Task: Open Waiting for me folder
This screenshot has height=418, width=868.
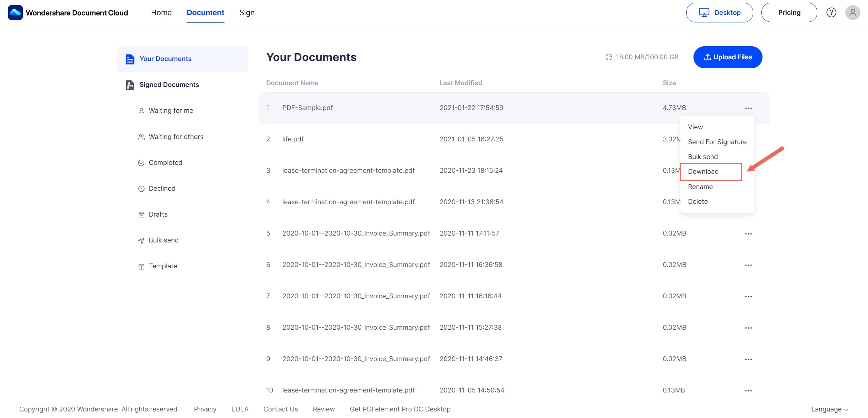Action: 171,111
